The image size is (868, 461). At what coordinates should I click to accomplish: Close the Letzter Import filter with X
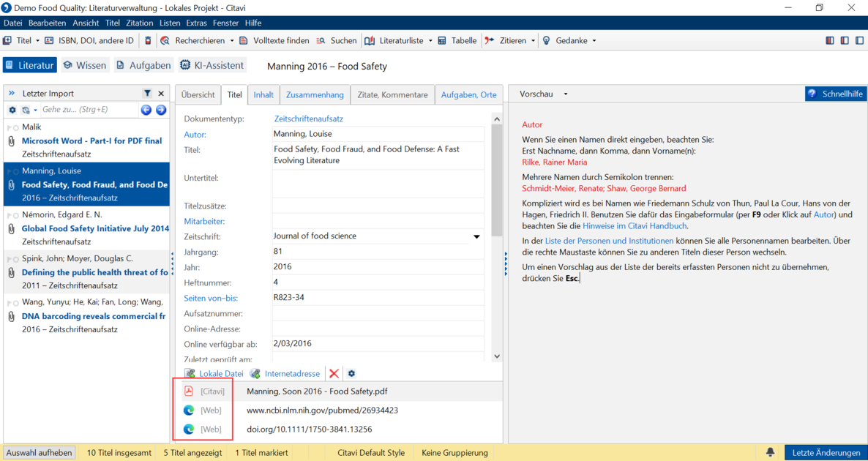pyautogui.click(x=161, y=94)
